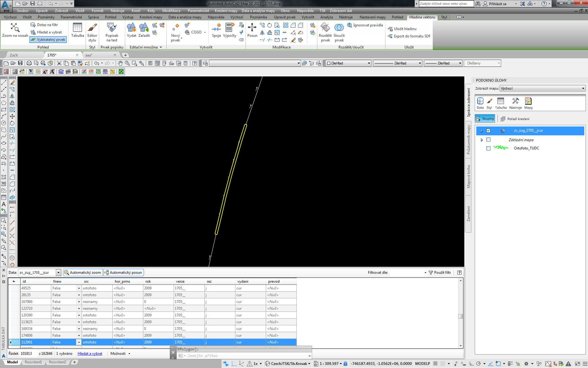Open Výpočty calculator icon
The height and width of the screenshot is (368, 588).
[230, 30]
